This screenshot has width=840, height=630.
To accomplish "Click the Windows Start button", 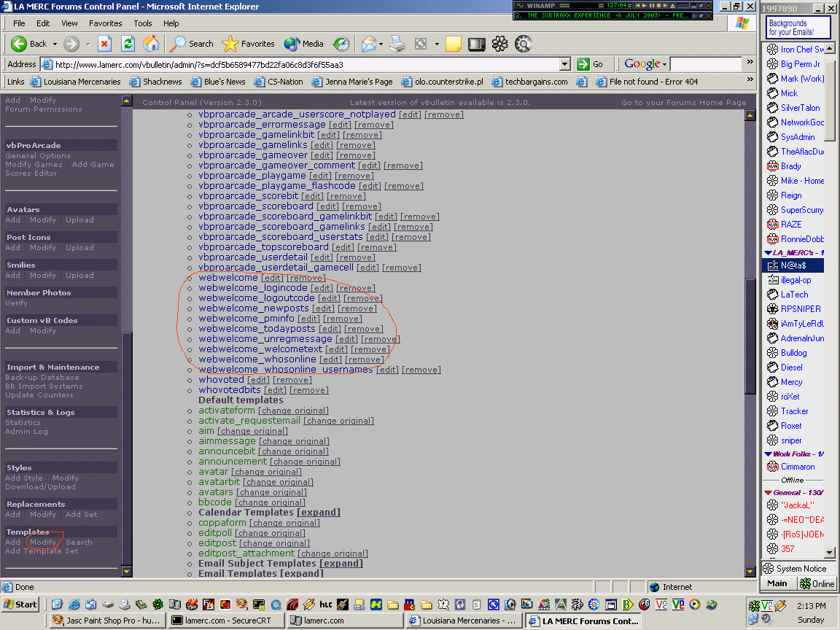I will [20, 604].
